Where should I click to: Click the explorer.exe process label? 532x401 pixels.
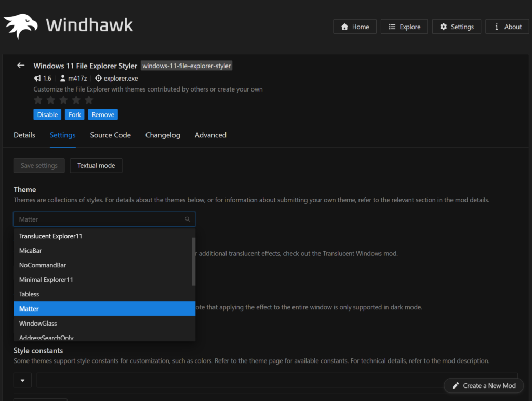click(121, 79)
